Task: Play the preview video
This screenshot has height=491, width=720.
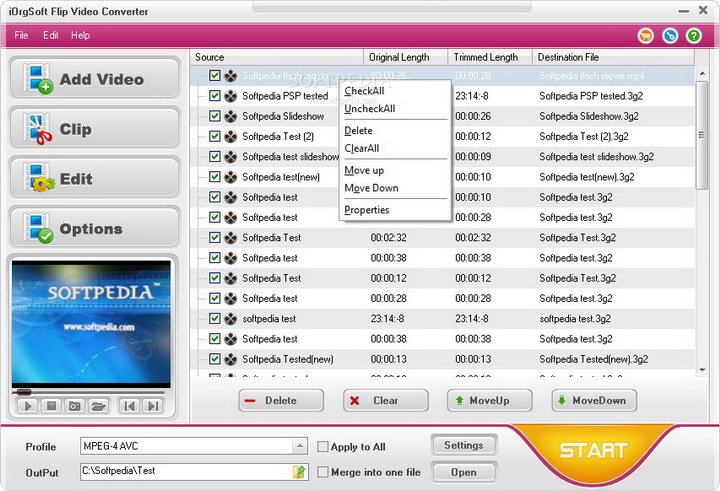Action: [27, 406]
